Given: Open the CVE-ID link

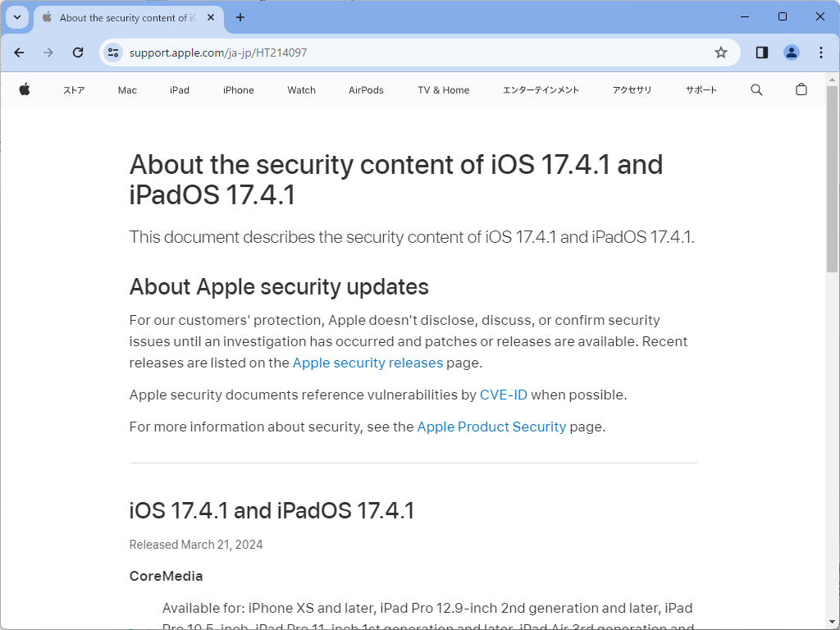Looking at the screenshot, I should pyautogui.click(x=503, y=395).
